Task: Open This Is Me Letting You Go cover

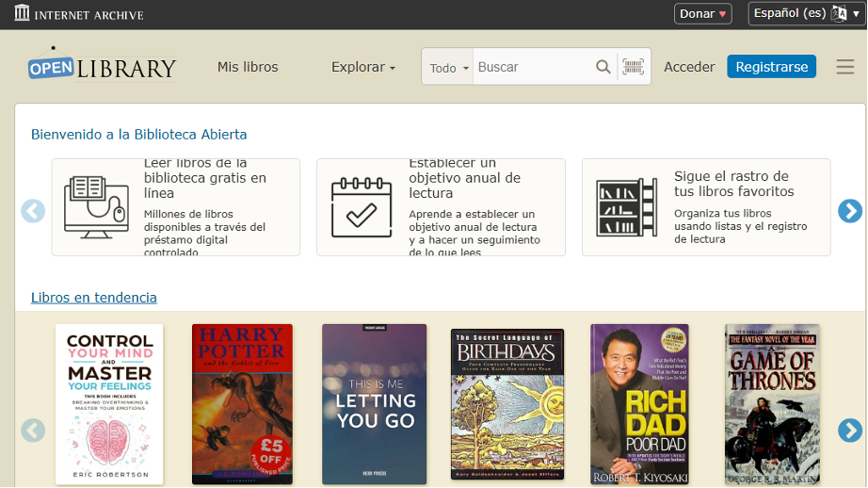Action: pyautogui.click(x=374, y=404)
